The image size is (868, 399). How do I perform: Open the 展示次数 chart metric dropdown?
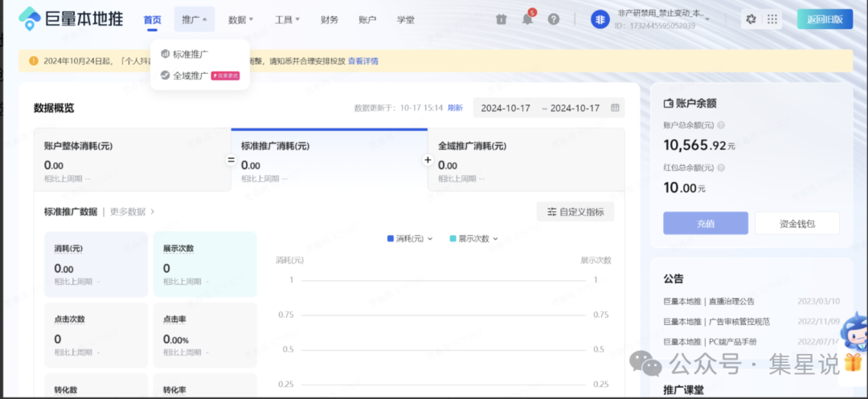(x=495, y=238)
